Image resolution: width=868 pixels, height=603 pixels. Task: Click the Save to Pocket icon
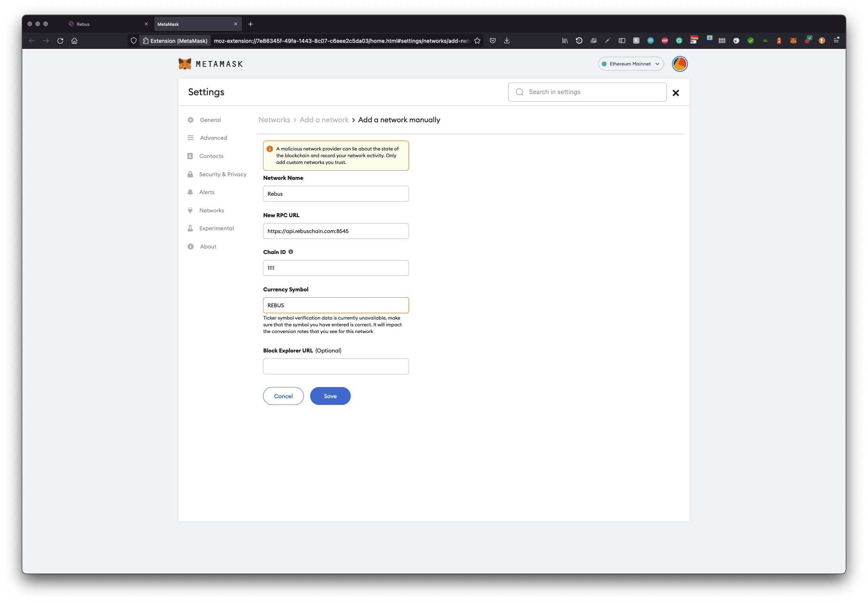coord(493,40)
